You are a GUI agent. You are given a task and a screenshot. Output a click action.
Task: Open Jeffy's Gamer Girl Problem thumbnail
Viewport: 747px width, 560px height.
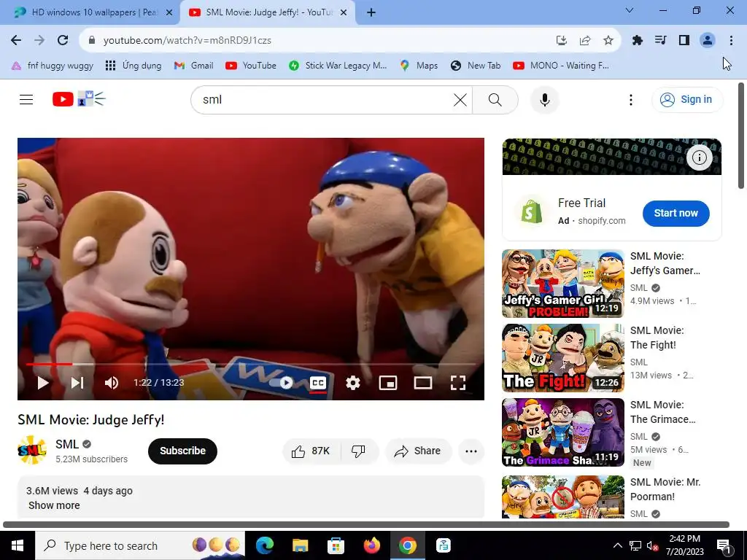tap(563, 284)
